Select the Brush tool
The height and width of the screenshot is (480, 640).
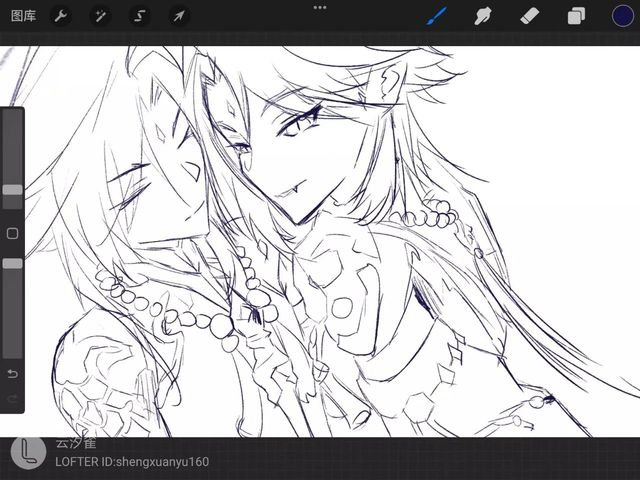pos(437,16)
